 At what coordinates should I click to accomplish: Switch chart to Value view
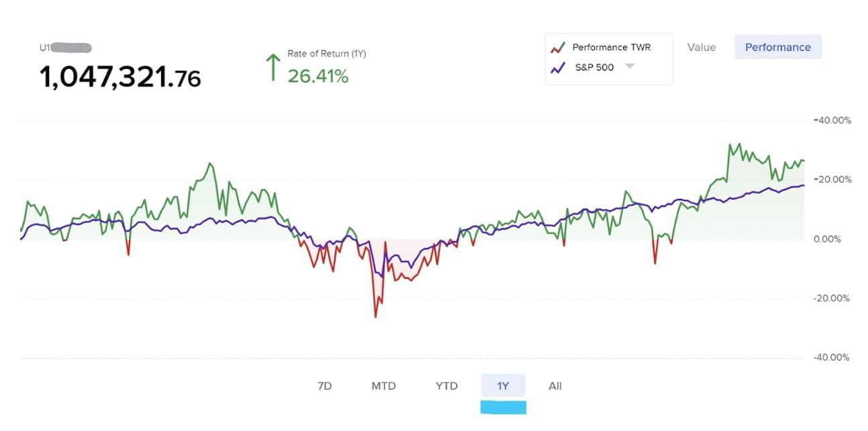[x=702, y=47]
